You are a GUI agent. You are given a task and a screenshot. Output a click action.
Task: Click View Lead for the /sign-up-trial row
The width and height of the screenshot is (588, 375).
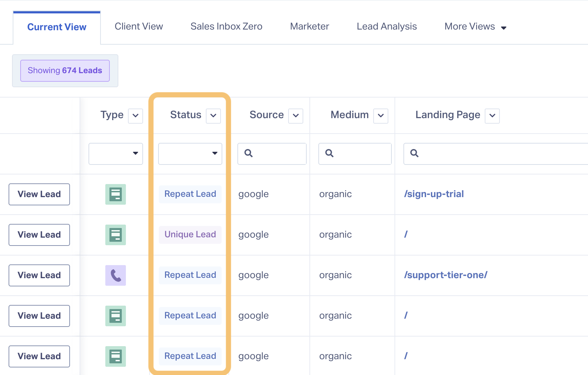39,194
